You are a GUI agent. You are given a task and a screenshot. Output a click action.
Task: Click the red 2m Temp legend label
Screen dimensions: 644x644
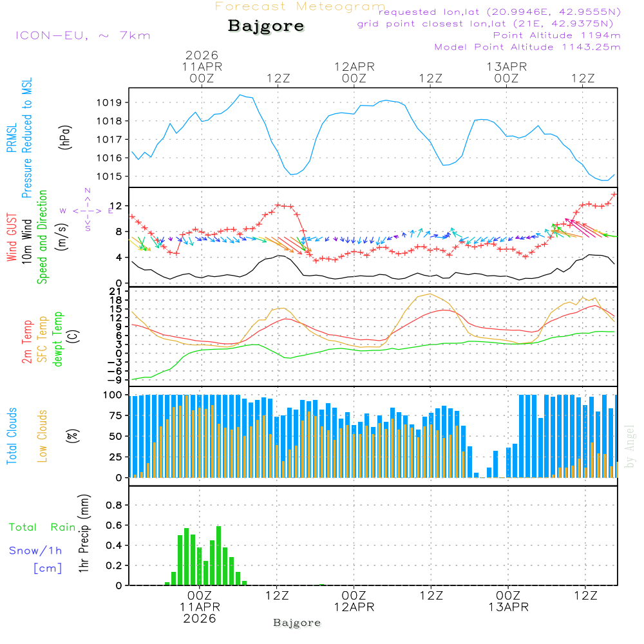[28, 339]
